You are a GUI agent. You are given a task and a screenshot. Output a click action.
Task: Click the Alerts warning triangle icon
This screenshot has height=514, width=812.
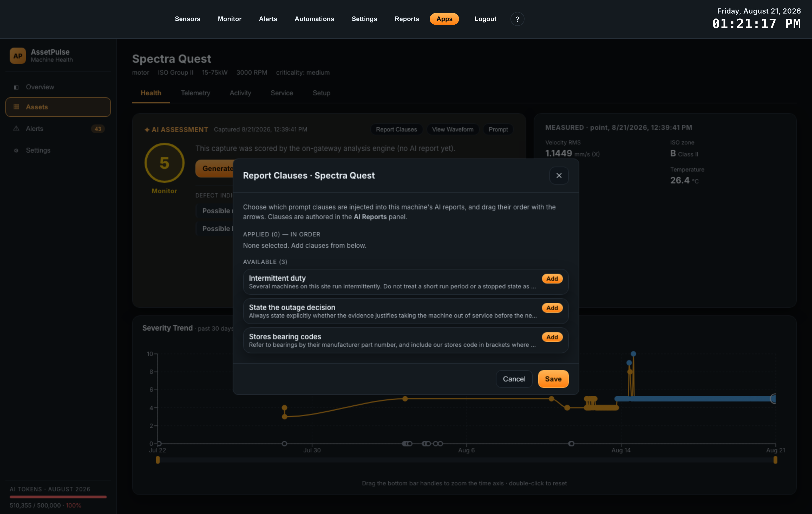pyautogui.click(x=16, y=128)
